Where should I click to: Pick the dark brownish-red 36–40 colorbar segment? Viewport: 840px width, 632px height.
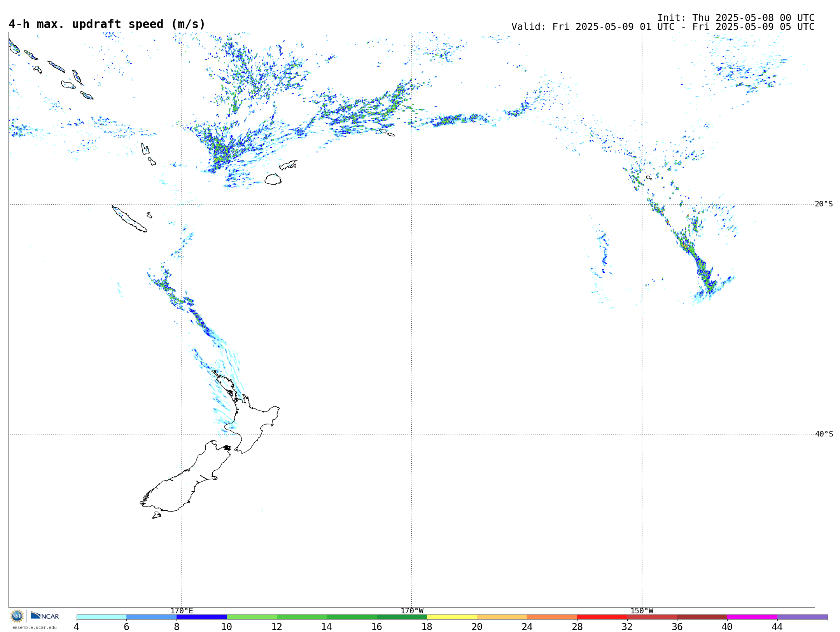702,617
